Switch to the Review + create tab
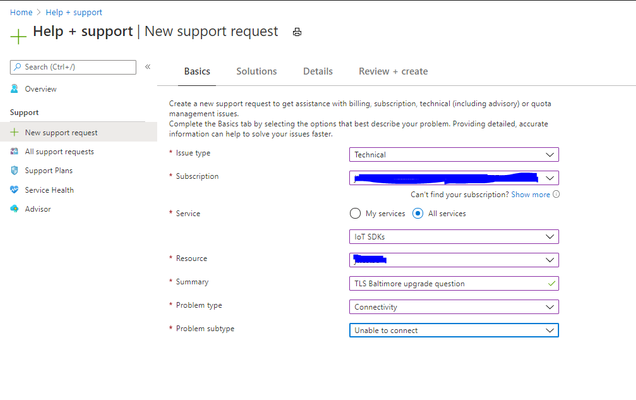The width and height of the screenshot is (636, 400). tap(393, 71)
